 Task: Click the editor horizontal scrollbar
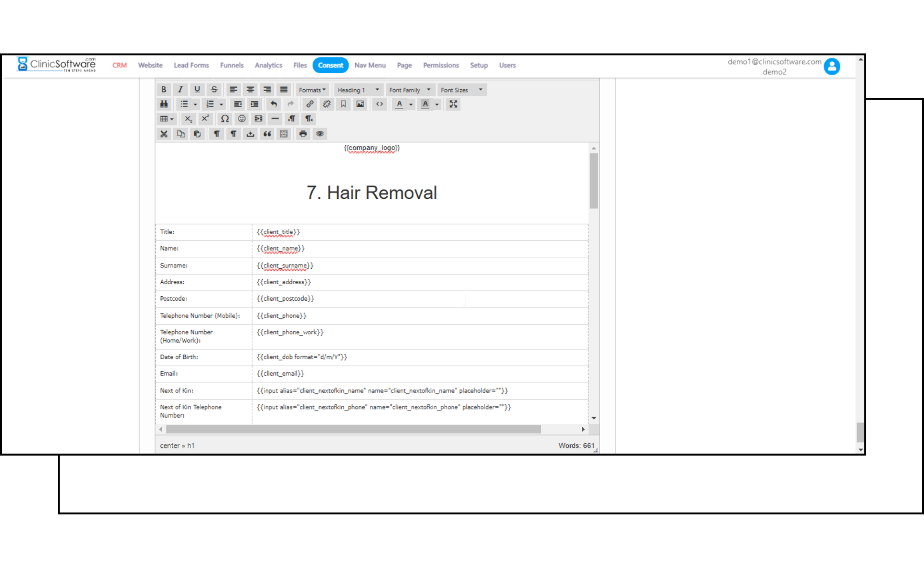(353, 429)
